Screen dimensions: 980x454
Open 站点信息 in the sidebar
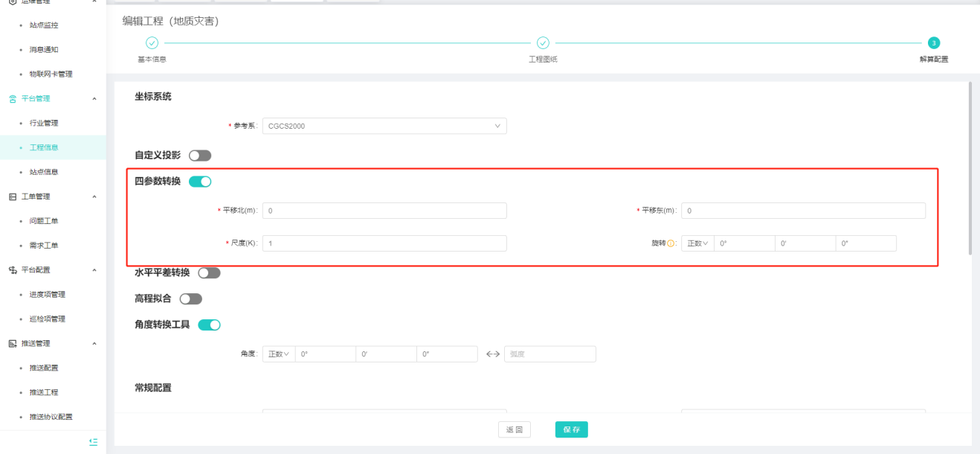(x=44, y=172)
